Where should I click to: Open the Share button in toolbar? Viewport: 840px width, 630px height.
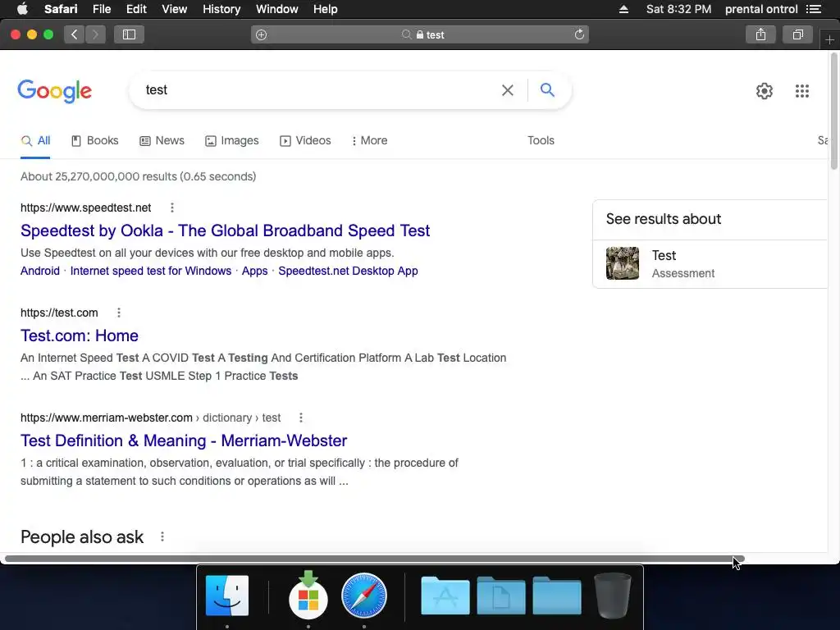[760, 34]
